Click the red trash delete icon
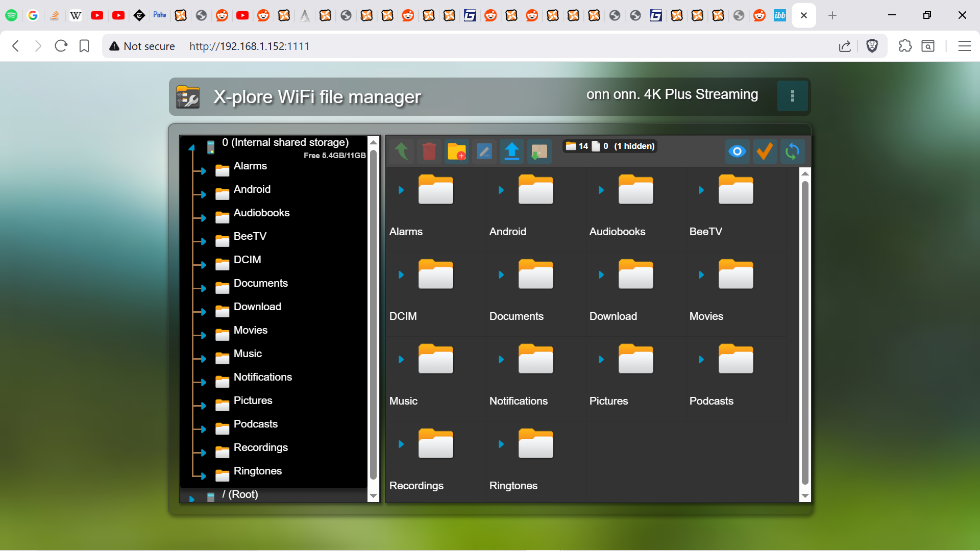980x551 pixels. click(x=429, y=152)
